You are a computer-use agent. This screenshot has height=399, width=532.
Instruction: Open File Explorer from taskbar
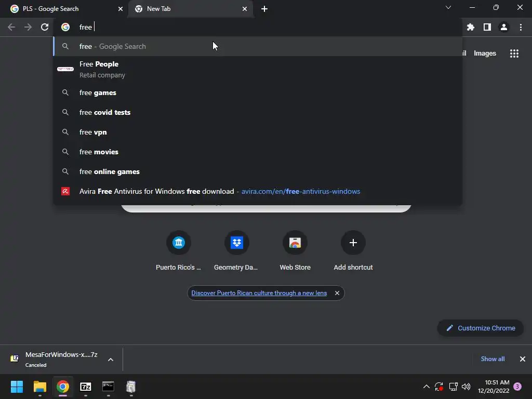39,387
